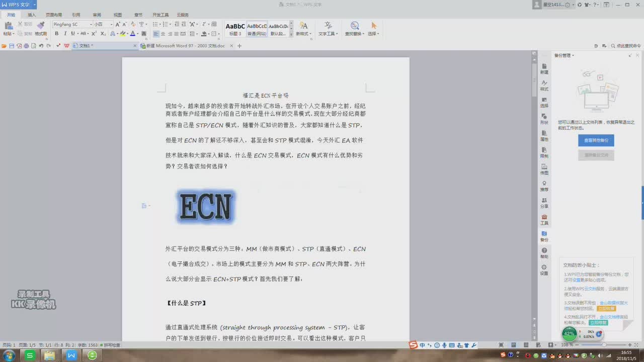
Task: Switch to the 开发工具 (Developer) tab
Action: tap(160, 15)
